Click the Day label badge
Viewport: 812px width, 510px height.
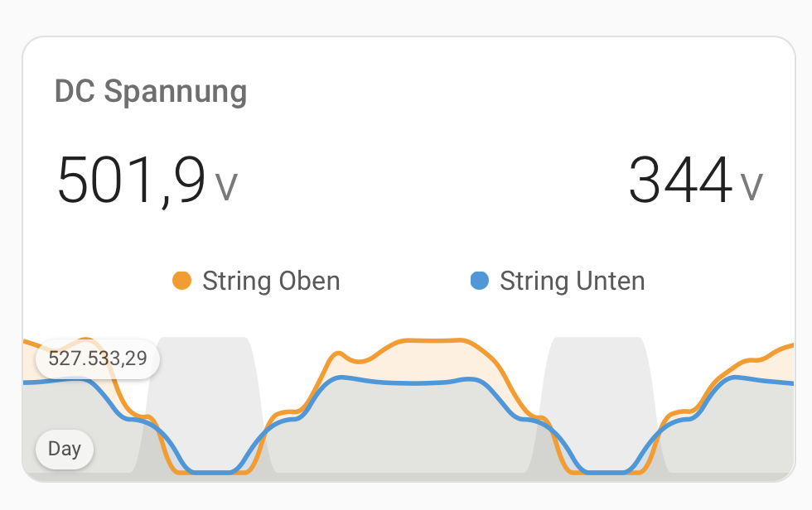click(x=65, y=450)
